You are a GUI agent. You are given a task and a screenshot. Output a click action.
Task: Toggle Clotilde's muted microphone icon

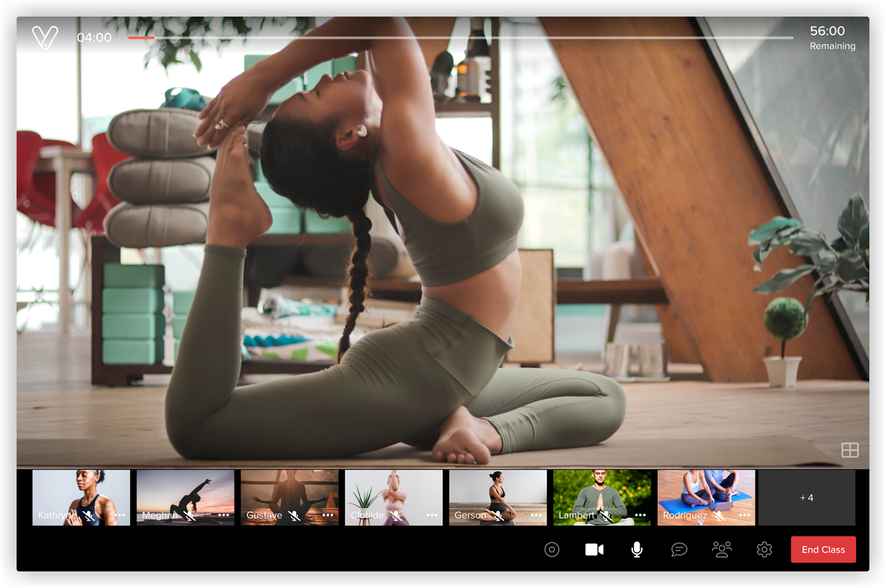[x=396, y=516]
